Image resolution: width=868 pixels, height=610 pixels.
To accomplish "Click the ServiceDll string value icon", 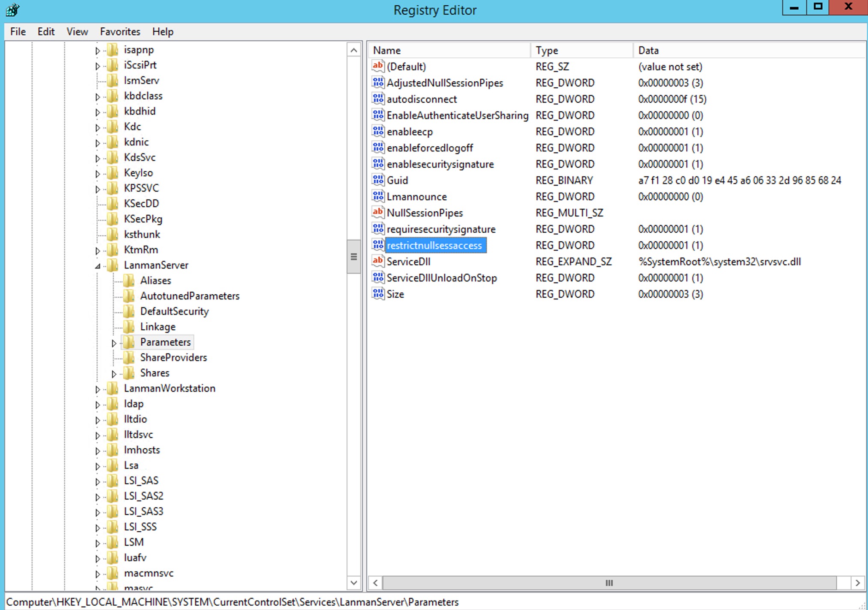I will (378, 261).
